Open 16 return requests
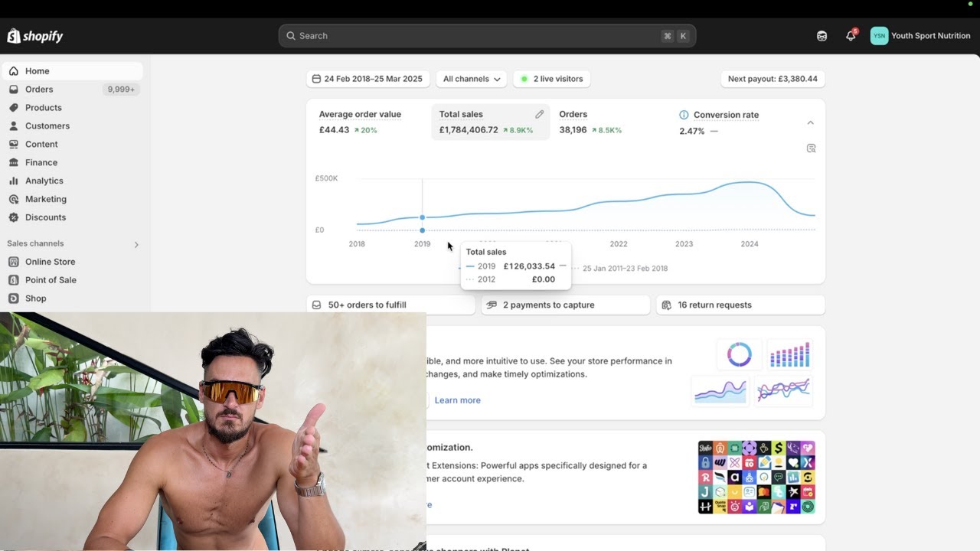 (740, 305)
